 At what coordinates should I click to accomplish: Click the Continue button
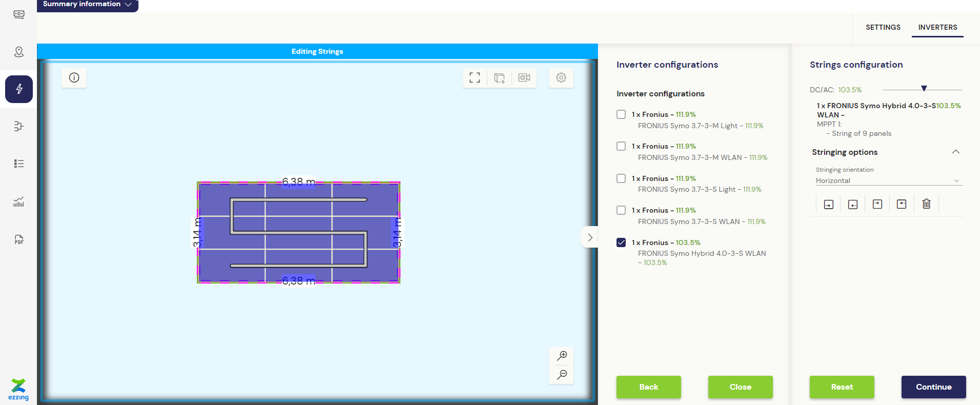pos(934,387)
